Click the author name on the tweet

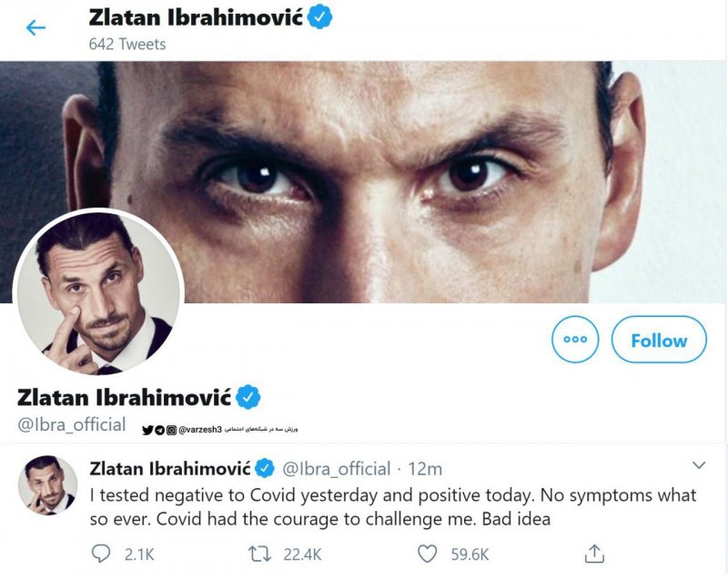point(169,468)
